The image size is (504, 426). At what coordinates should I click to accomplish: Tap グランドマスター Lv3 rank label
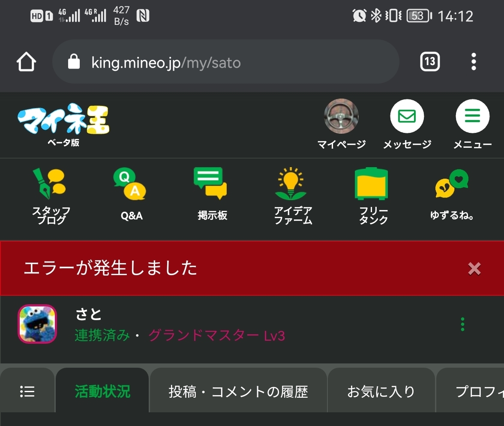pyautogui.click(x=216, y=335)
